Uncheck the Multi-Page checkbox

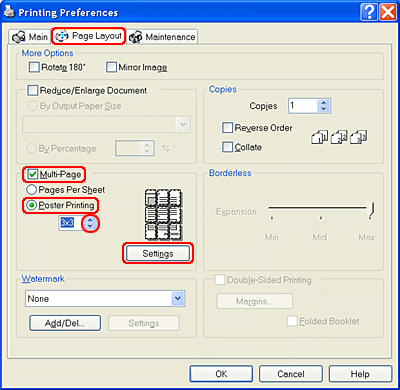pyautogui.click(x=33, y=174)
